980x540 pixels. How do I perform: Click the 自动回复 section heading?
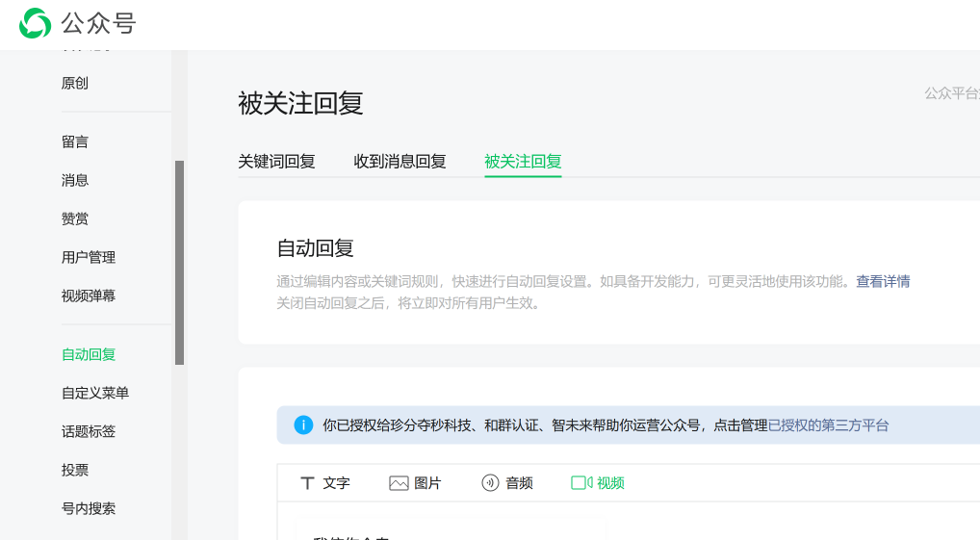[x=316, y=248]
